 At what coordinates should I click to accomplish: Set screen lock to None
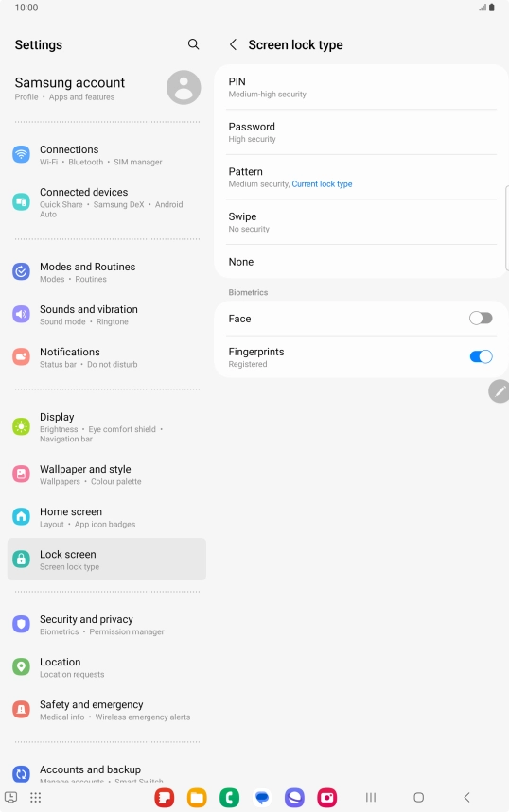coord(361,262)
